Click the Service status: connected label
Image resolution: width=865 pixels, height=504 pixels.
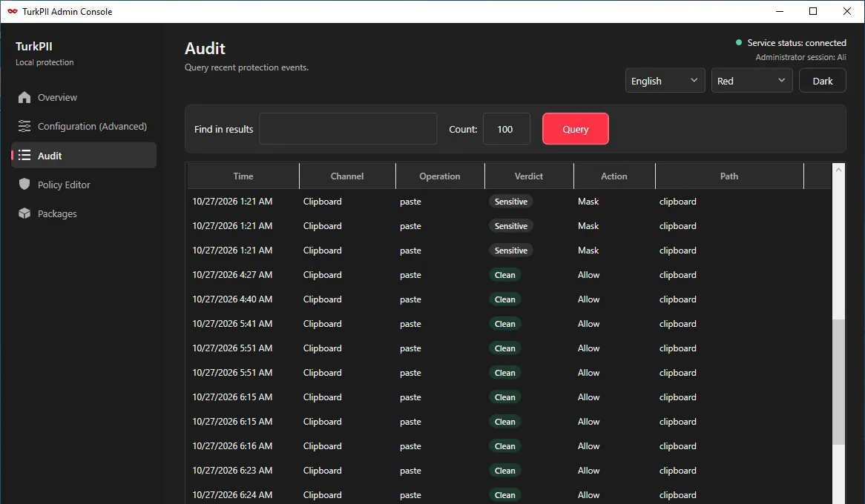797,42
